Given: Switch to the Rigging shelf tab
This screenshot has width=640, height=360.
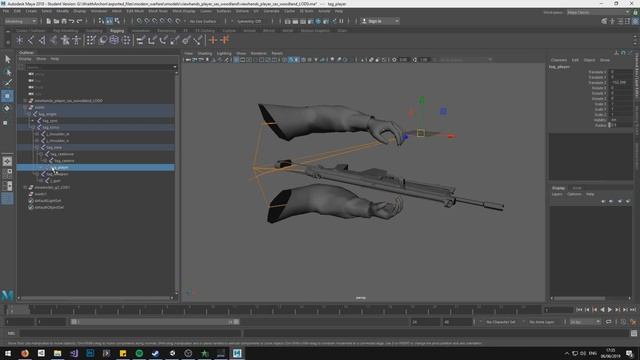Looking at the screenshot, I should [117, 31].
